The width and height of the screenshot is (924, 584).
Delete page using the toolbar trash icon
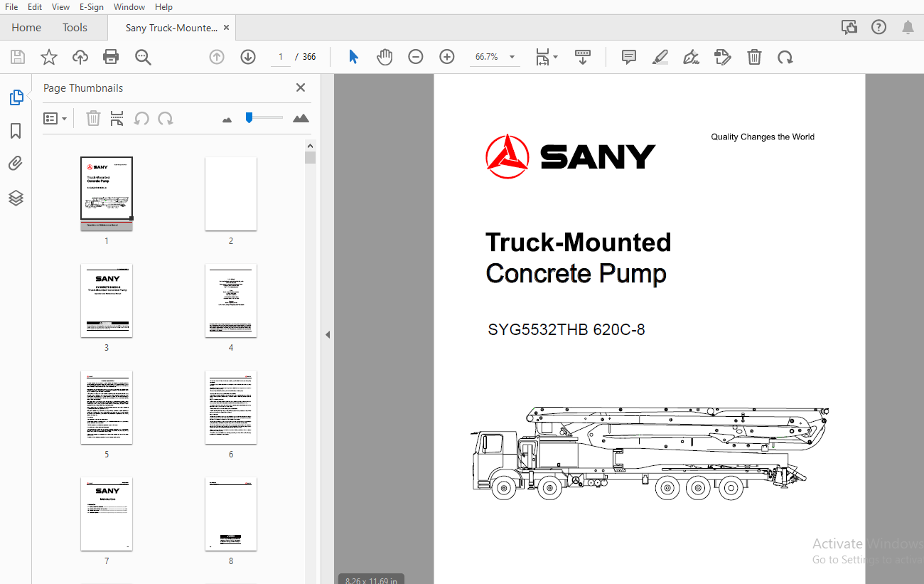click(x=754, y=57)
